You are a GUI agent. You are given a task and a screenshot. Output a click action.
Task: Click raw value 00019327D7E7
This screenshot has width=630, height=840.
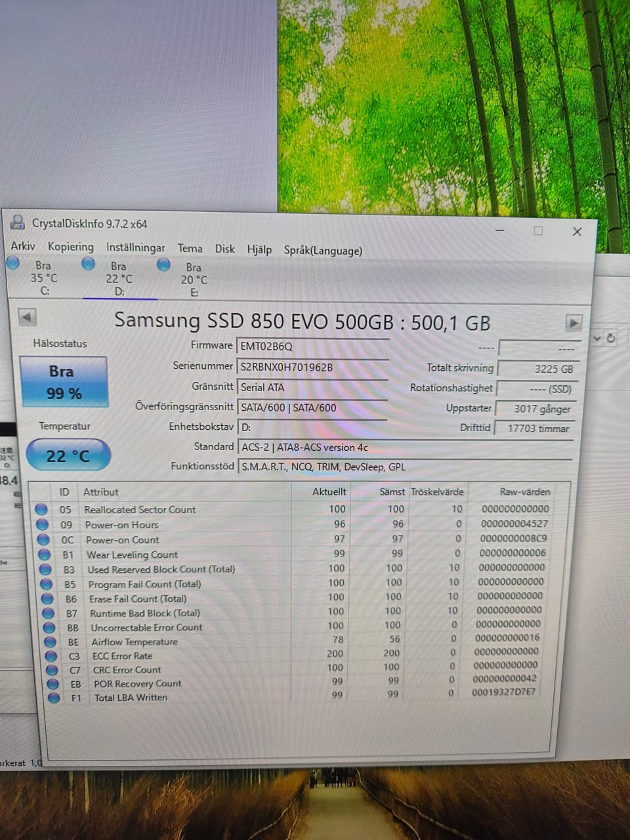click(504, 692)
